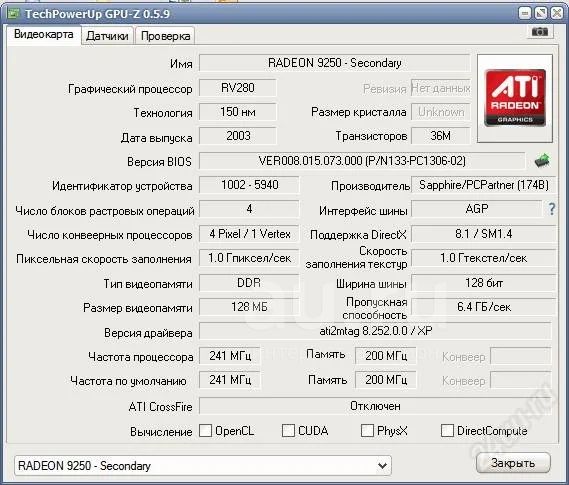
Task: Click the 2003 release date value
Action: point(238,136)
